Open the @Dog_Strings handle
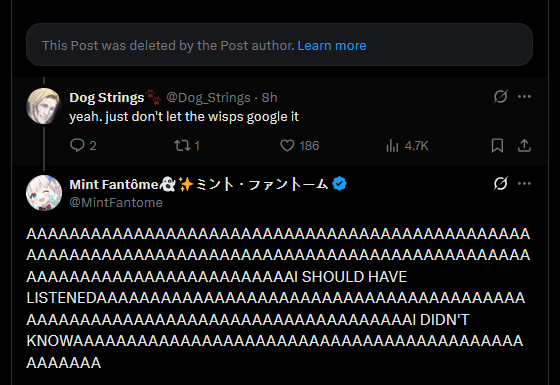Screen dimensions: 560x385 pyautogui.click(x=208, y=98)
